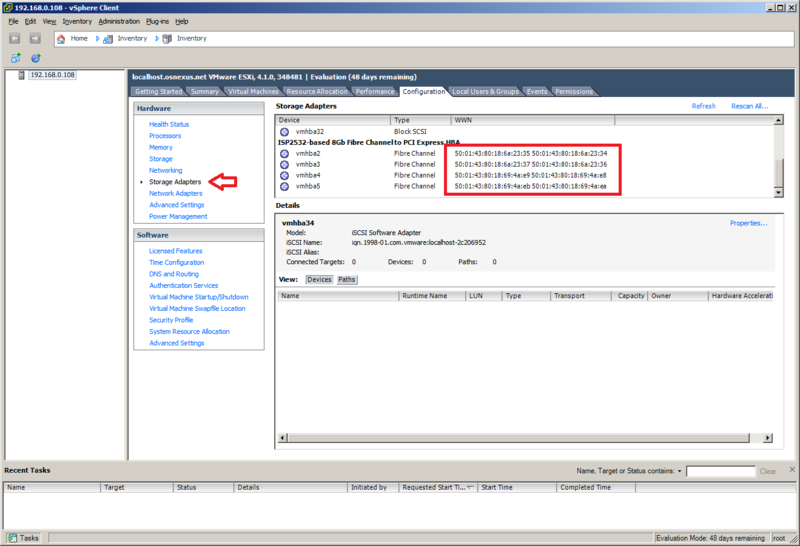Screen dimensions: 800x546
Task: Open the Time Configuration link
Action: coord(177,262)
